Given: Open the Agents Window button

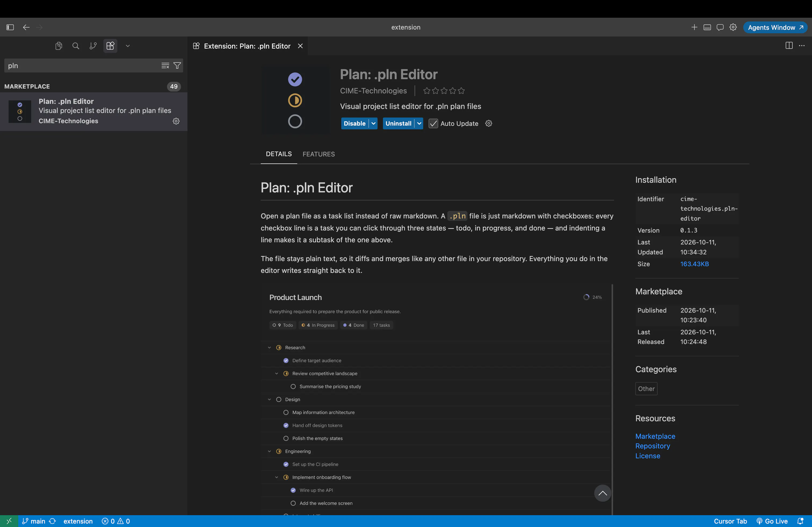Looking at the screenshot, I should coord(775,27).
